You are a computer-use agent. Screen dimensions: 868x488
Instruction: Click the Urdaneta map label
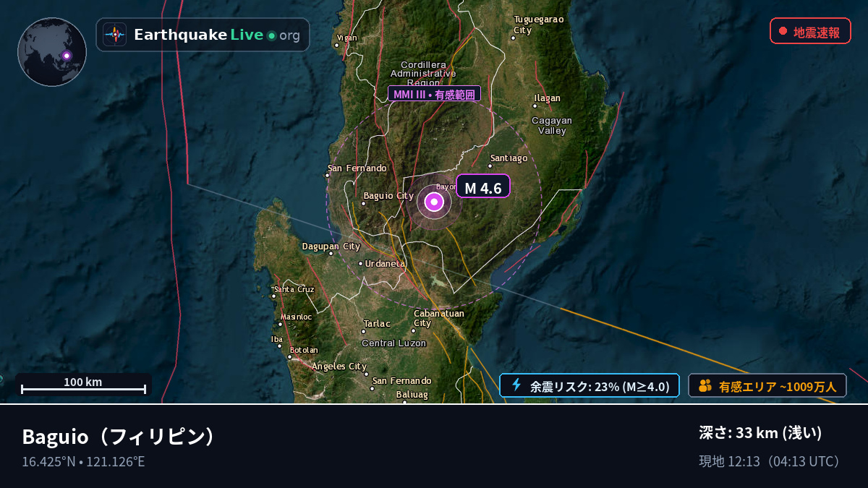385,263
